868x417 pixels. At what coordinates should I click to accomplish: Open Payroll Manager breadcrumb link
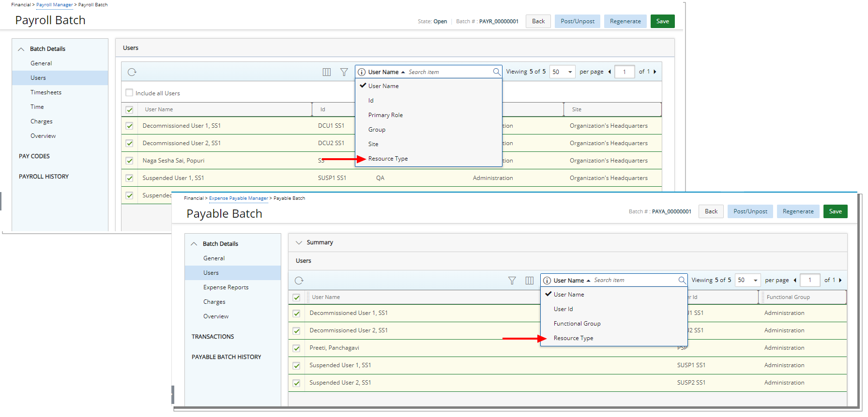(54, 5)
